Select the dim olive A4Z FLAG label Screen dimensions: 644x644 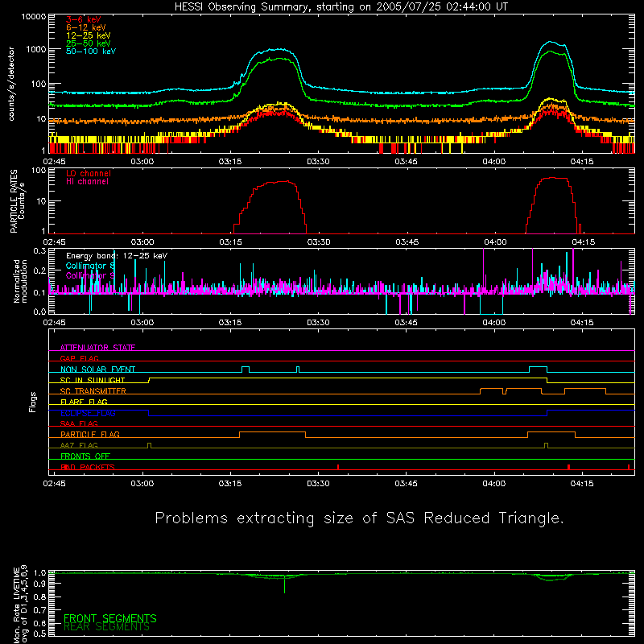pos(79,445)
